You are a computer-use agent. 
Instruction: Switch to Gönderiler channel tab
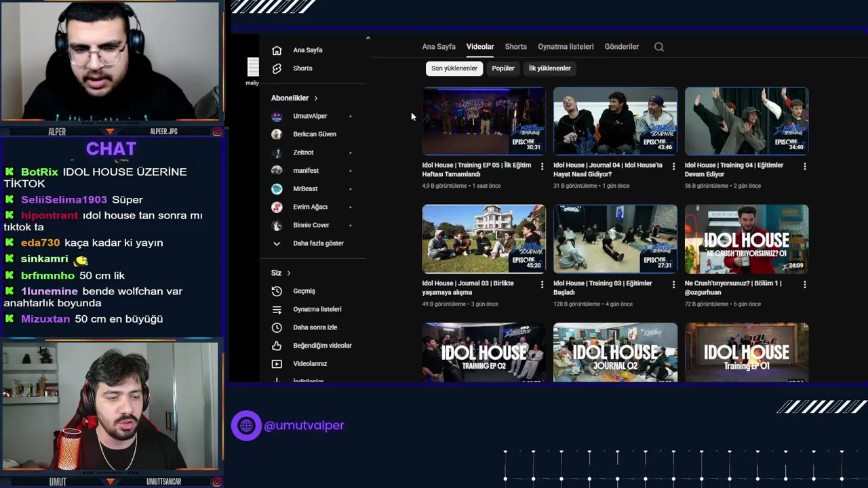622,47
